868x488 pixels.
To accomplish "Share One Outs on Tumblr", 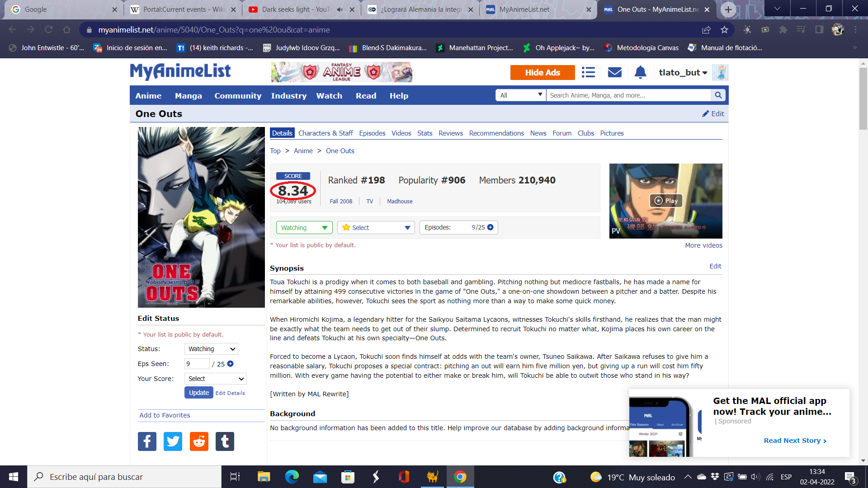I will point(225,441).
